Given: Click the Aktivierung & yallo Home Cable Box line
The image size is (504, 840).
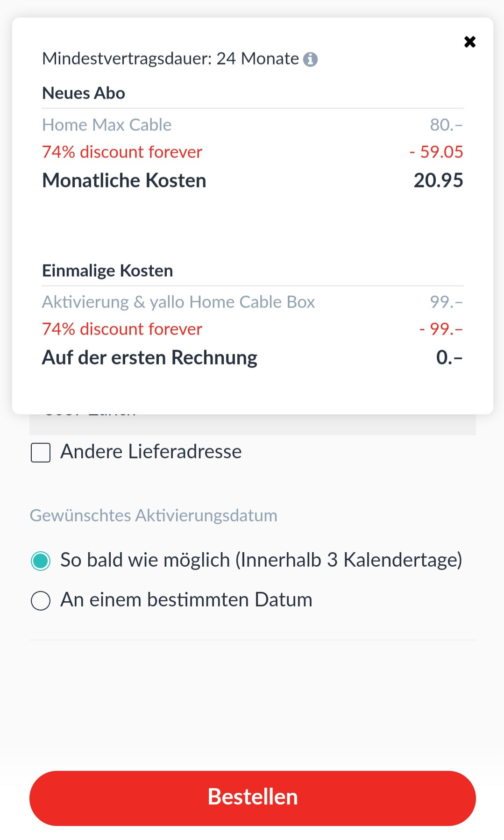Looking at the screenshot, I should pos(178,302).
